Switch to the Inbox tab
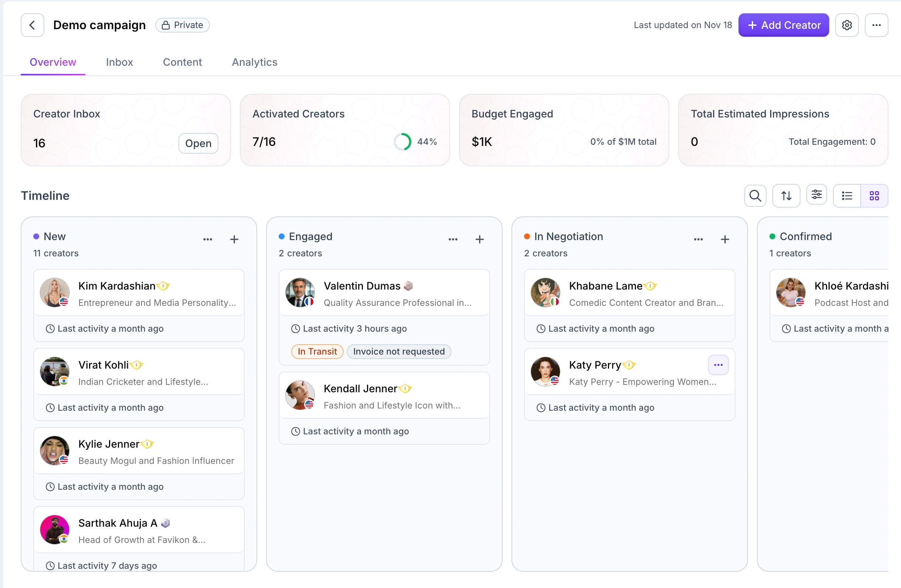Screen dimensions: 901x588 click(x=119, y=62)
